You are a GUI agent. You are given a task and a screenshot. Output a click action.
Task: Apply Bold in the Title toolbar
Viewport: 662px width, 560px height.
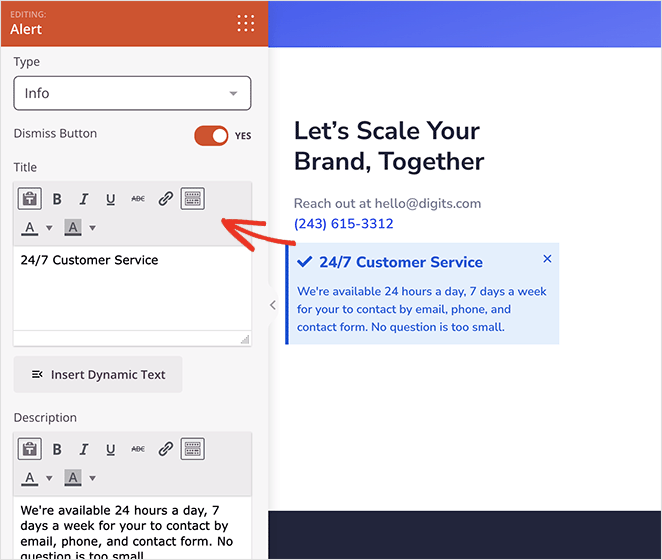point(57,199)
